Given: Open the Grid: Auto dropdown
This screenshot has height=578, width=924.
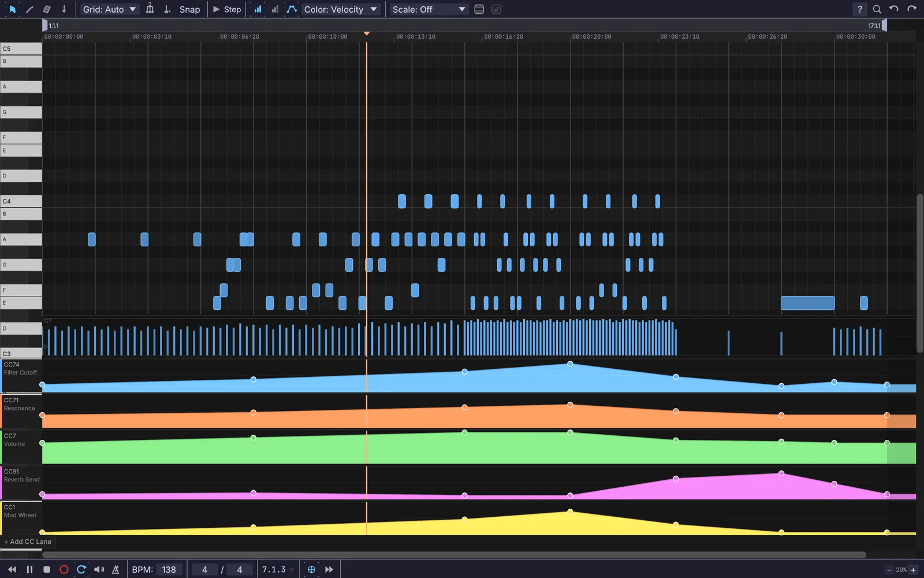Looking at the screenshot, I should click(x=109, y=9).
